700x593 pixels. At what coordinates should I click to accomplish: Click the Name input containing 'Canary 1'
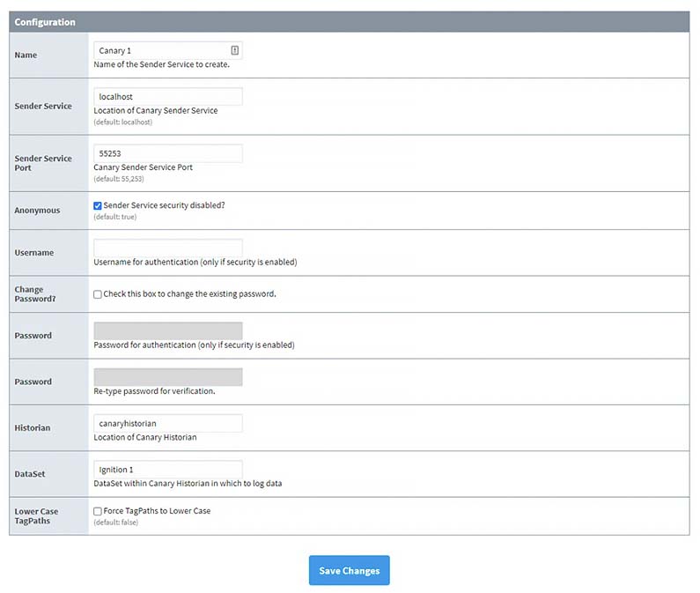point(163,51)
